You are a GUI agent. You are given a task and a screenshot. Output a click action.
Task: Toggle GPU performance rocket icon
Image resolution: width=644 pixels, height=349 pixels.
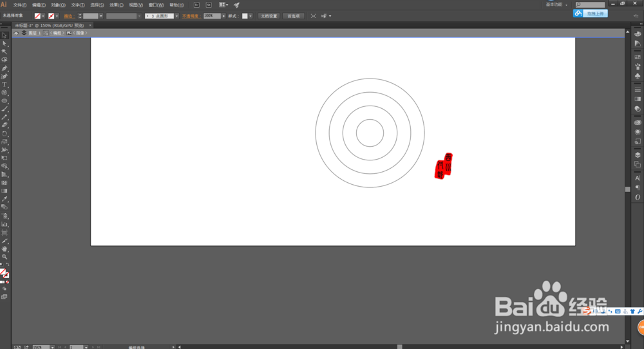click(236, 5)
